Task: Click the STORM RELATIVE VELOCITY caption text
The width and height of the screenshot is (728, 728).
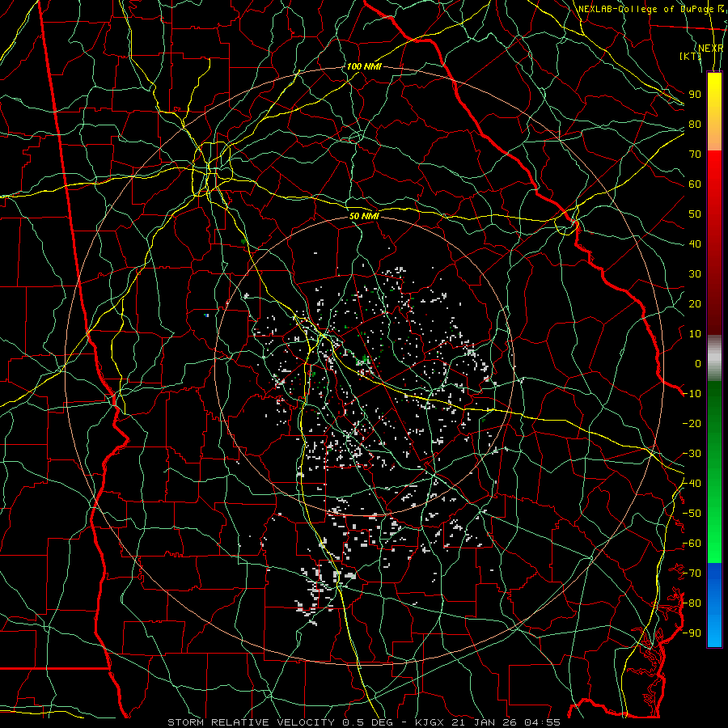Action: 250,722
